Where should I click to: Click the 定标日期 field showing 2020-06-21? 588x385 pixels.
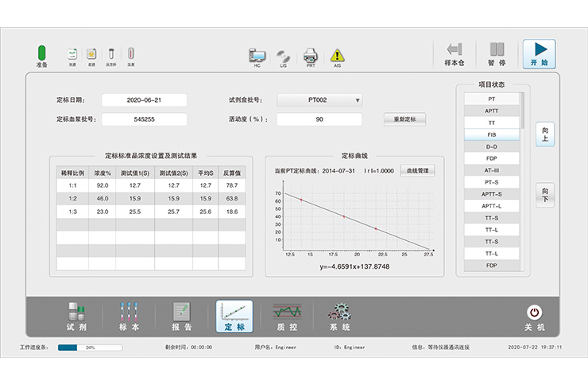pyautogui.click(x=144, y=100)
